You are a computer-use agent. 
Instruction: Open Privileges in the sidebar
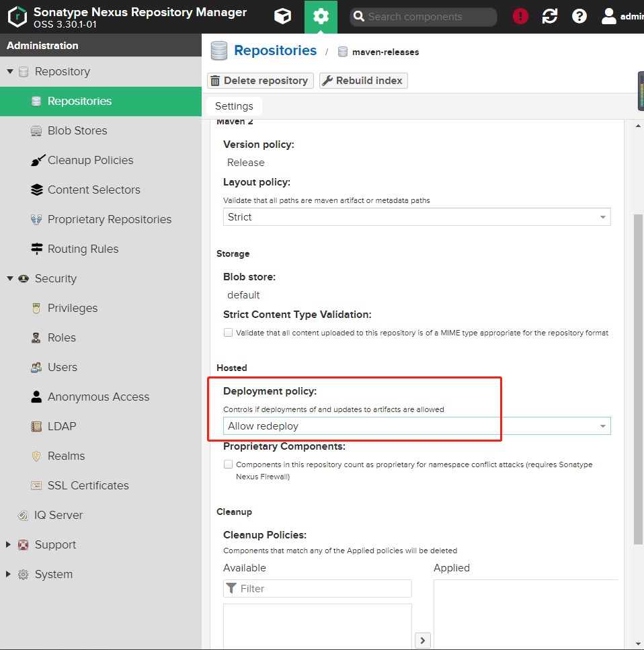coord(101,308)
